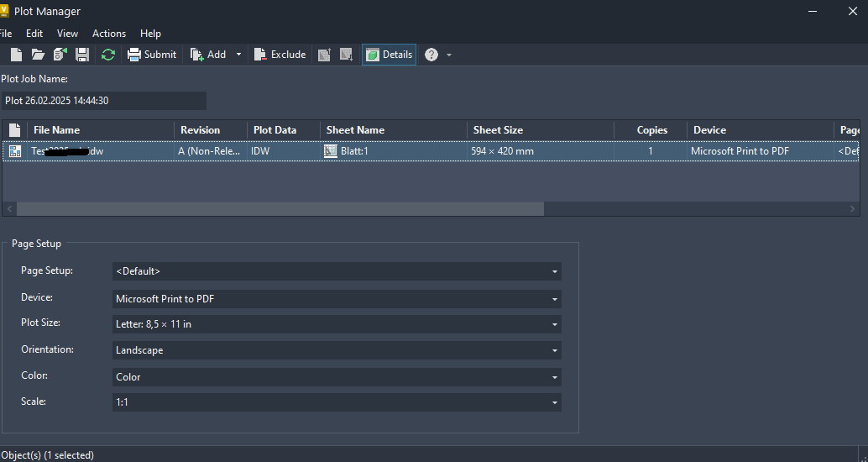Open the File menu
This screenshot has width=868, height=462.
point(6,34)
